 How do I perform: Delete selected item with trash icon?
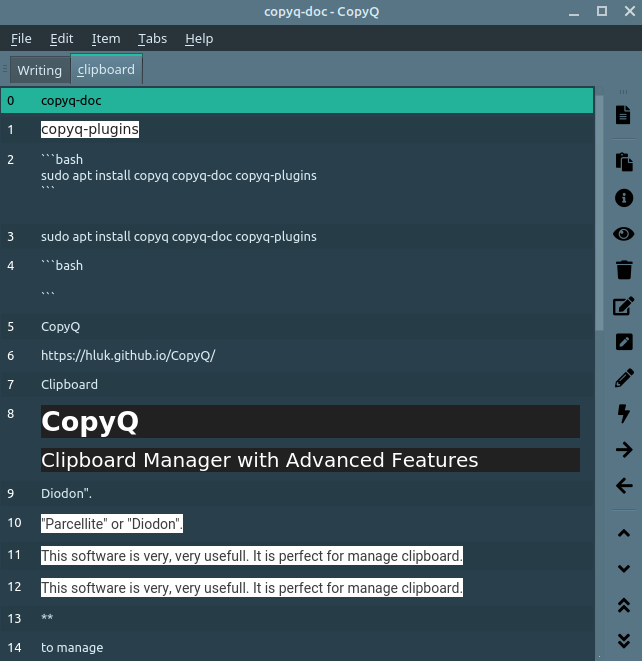[x=624, y=270]
